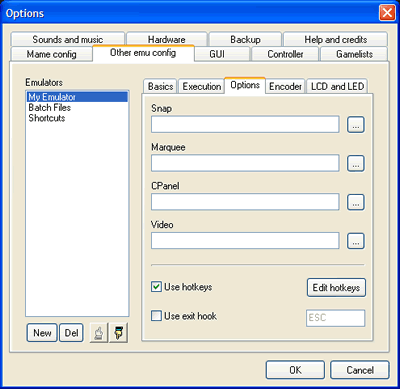This screenshot has height=389, width=400.
Task: Open the Hardware tab
Action: (x=167, y=39)
